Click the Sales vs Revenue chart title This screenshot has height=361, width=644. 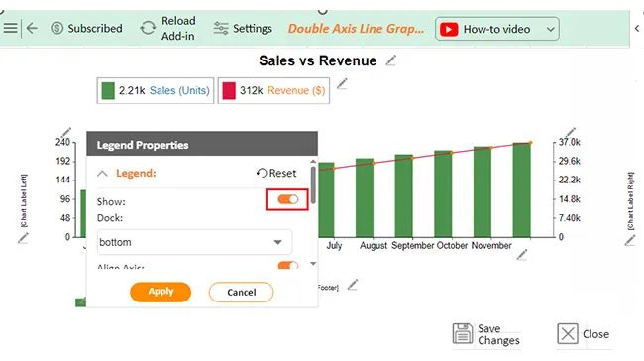(317, 60)
